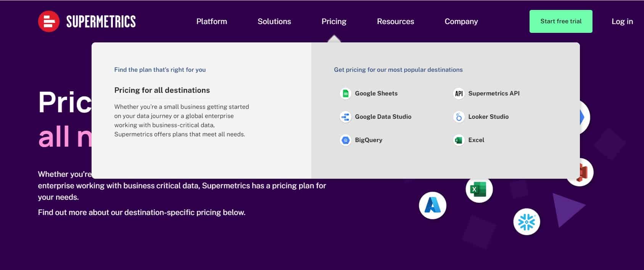
Task: Click 'Find out more about our destination-specific pricing below.'
Action: [x=142, y=212]
